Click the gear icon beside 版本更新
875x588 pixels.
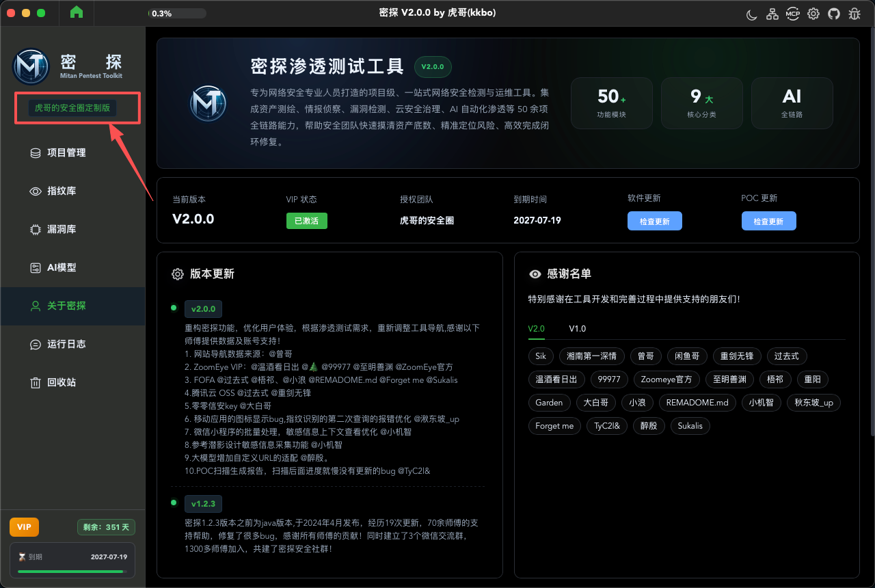click(x=178, y=274)
